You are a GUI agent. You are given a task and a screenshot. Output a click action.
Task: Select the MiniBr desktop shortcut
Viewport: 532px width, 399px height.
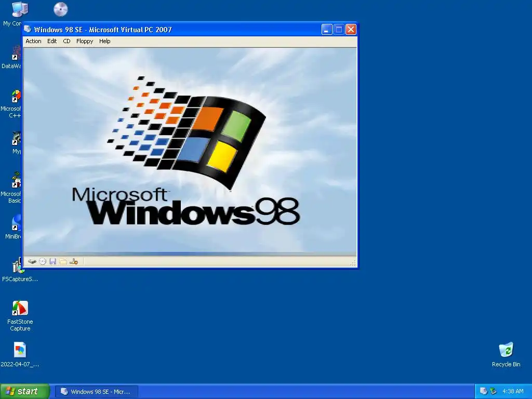pyautogui.click(x=14, y=227)
